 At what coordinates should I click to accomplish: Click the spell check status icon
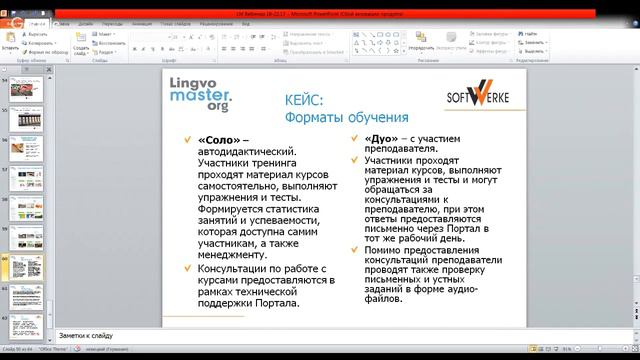77,349
